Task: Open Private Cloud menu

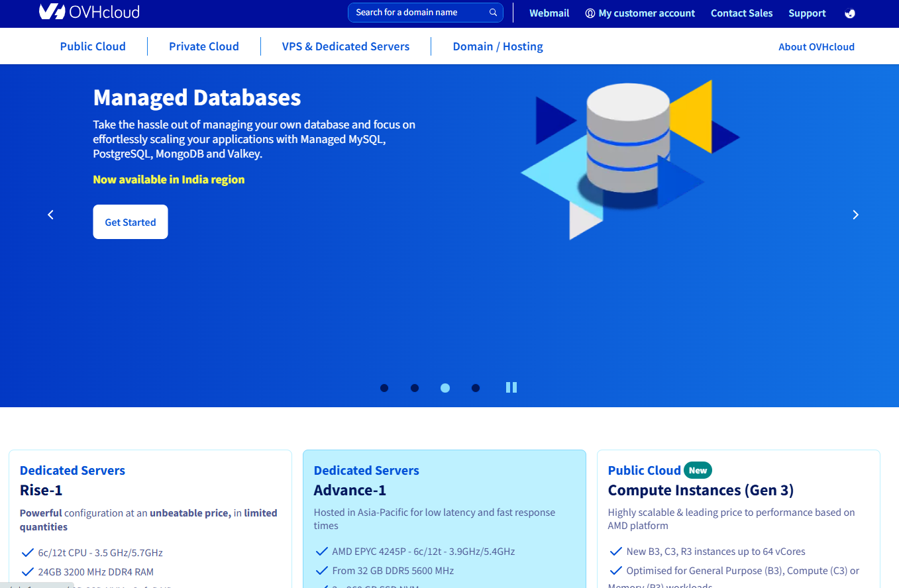Action: 204,46
